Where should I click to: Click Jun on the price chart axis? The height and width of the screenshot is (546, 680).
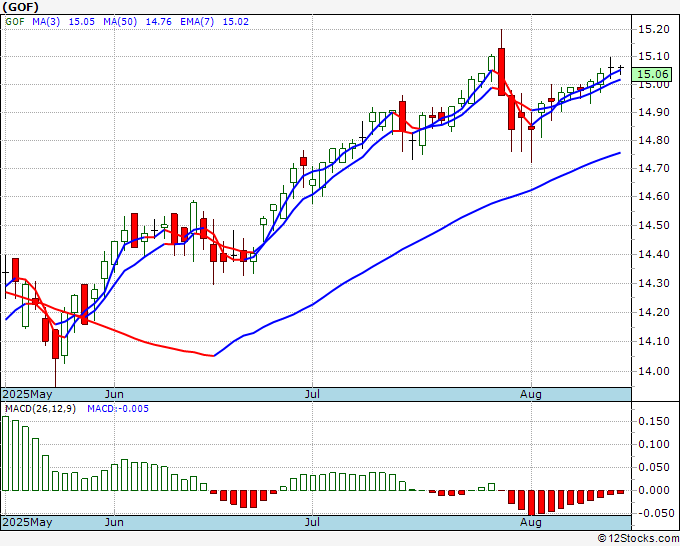pos(114,394)
